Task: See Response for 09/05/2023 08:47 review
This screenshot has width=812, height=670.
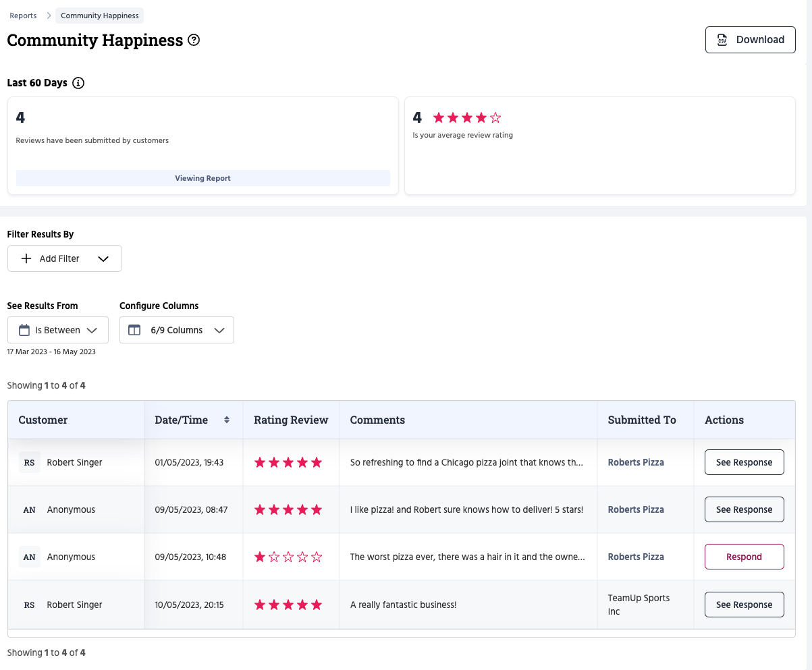Action: click(x=744, y=509)
